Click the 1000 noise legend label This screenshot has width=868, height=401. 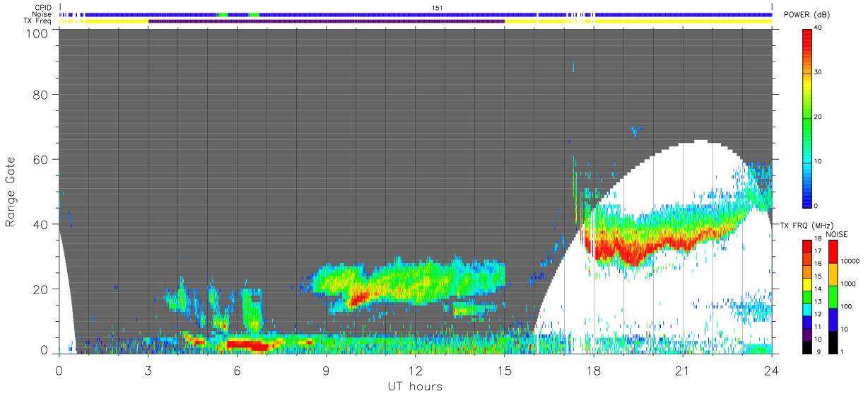tap(849, 284)
